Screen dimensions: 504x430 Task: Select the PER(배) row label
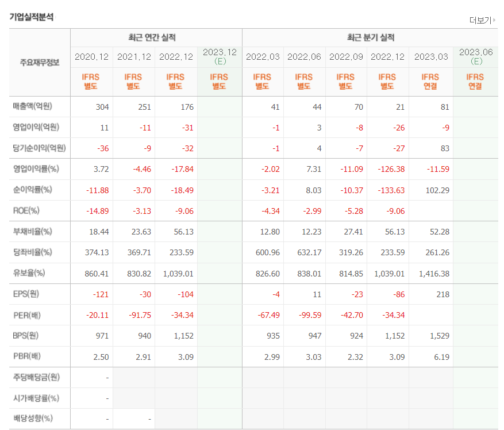point(27,315)
